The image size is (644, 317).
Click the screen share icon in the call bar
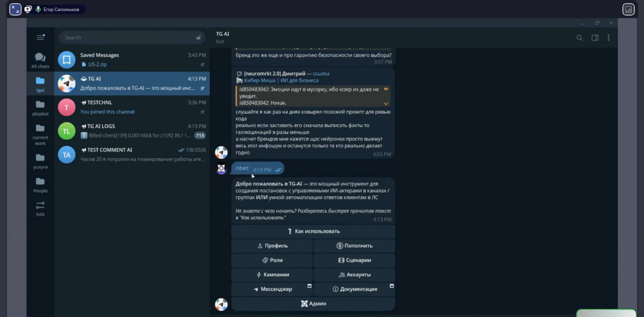point(28,9)
